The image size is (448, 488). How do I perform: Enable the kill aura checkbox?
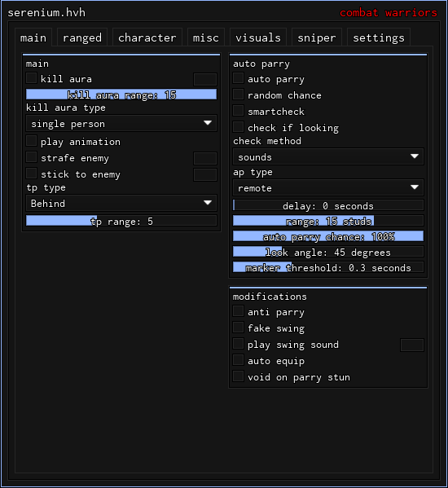click(32, 78)
